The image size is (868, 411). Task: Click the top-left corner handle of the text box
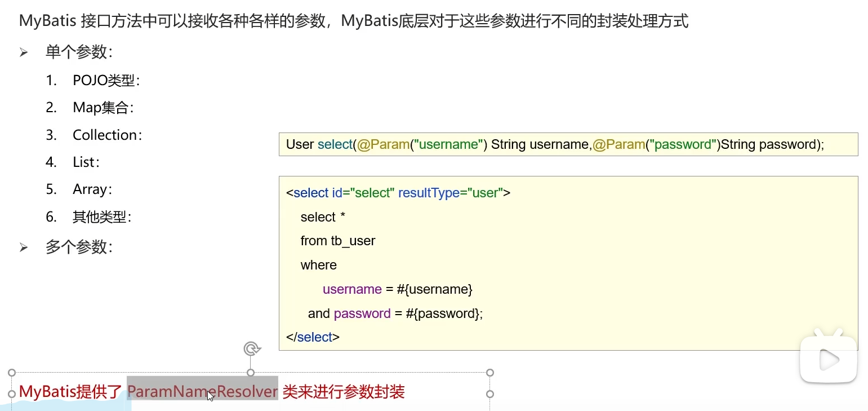12,373
